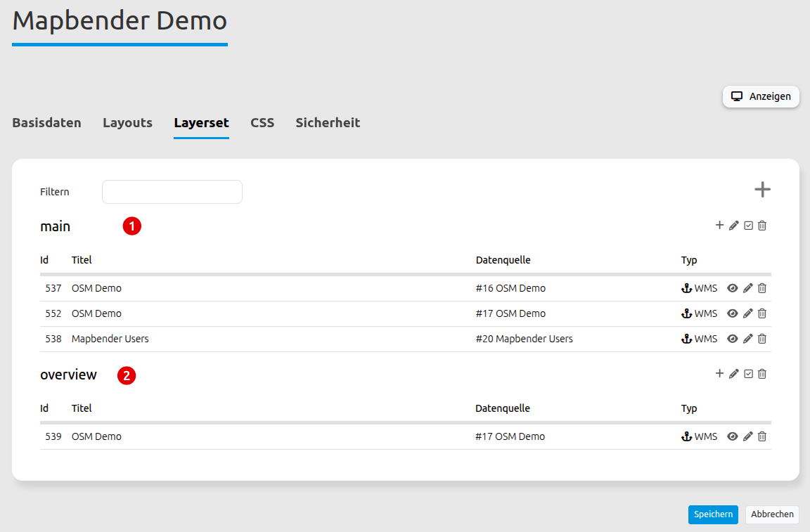
Task: Click the large plus to add new layerset
Action: 762,190
